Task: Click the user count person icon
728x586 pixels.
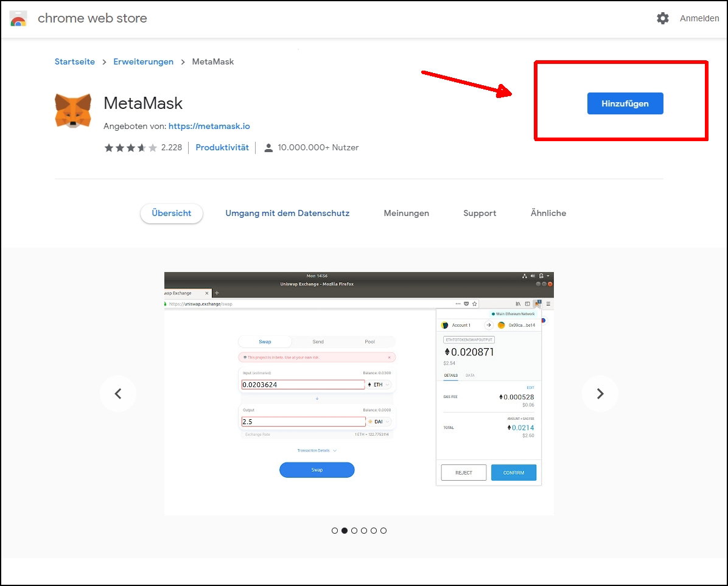Action: click(268, 147)
